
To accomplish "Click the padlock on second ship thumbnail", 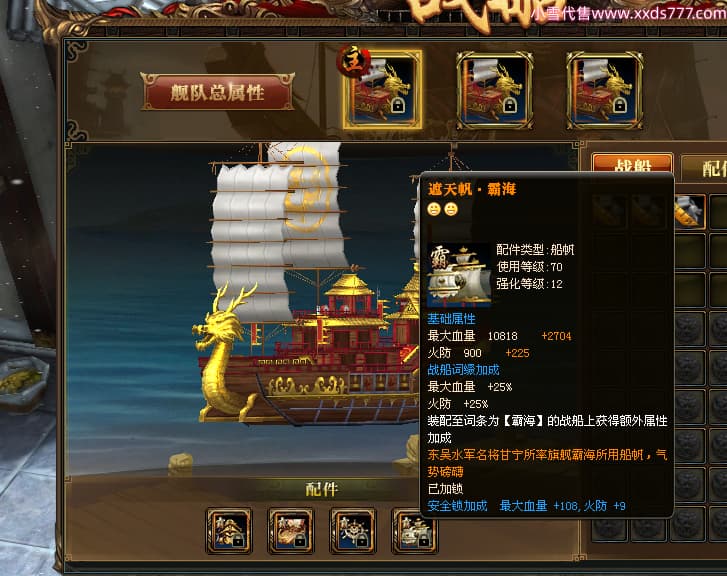I will (509, 105).
